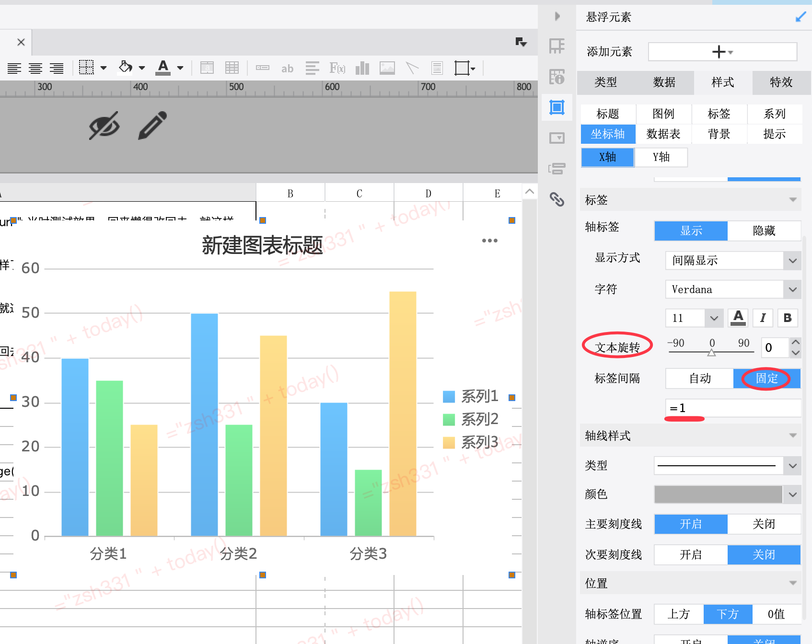812x644 pixels.
Task: Turn 主要刻度线 to 开启
Action: 691,524
